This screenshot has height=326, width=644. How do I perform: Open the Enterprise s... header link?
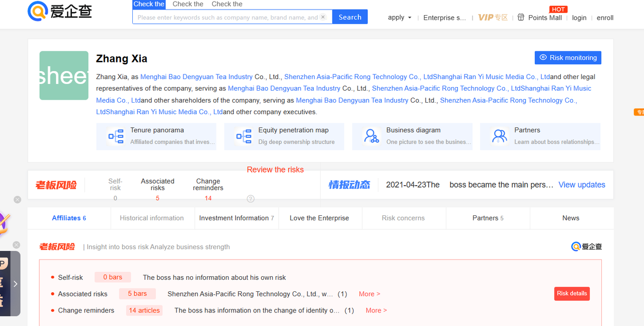(x=445, y=18)
